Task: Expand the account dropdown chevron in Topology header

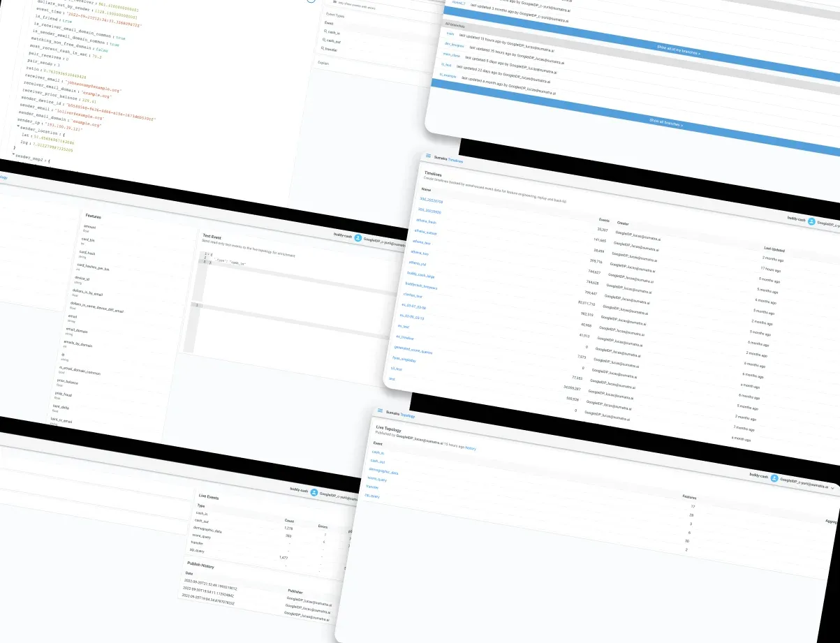Action: 833,488
